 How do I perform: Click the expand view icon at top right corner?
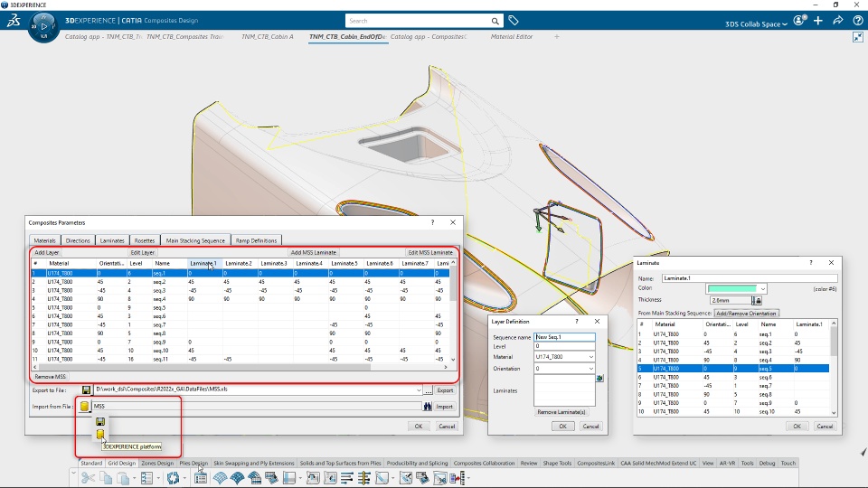click(858, 37)
